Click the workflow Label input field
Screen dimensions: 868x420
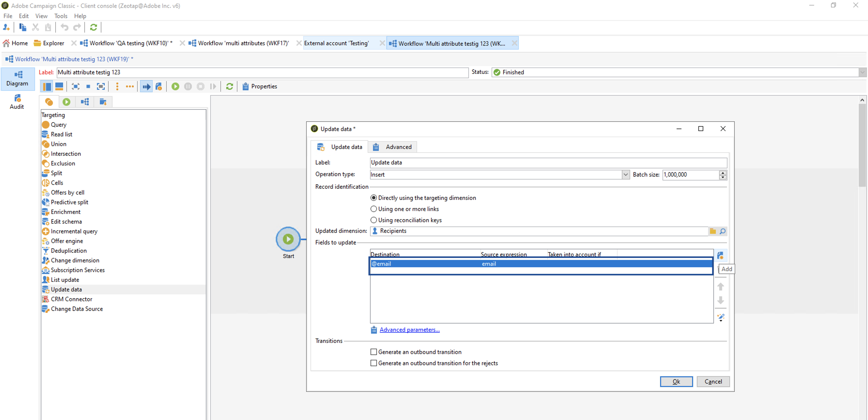coord(262,72)
